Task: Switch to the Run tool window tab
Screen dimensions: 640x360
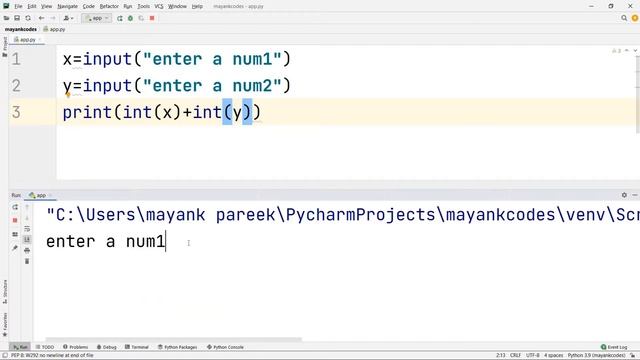Action: point(20,347)
